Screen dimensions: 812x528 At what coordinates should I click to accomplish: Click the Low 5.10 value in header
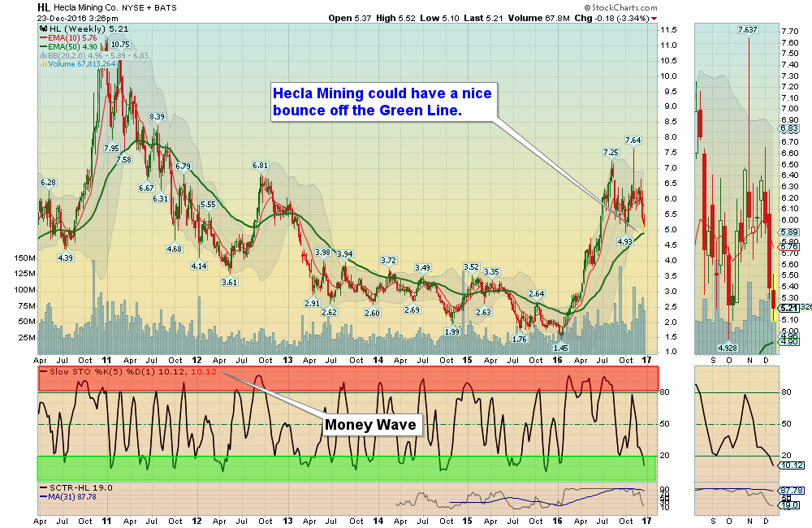tap(439, 18)
